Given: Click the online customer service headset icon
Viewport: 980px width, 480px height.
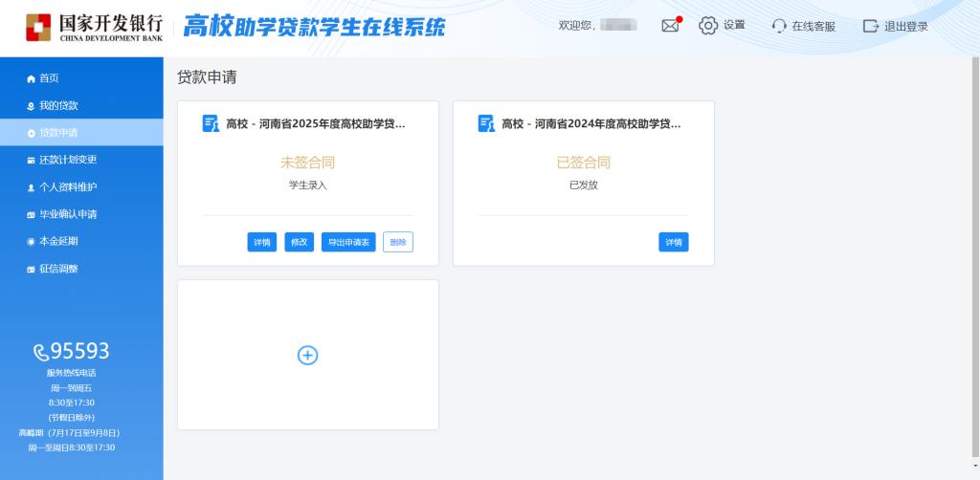Looking at the screenshot, I should point(779,26).
